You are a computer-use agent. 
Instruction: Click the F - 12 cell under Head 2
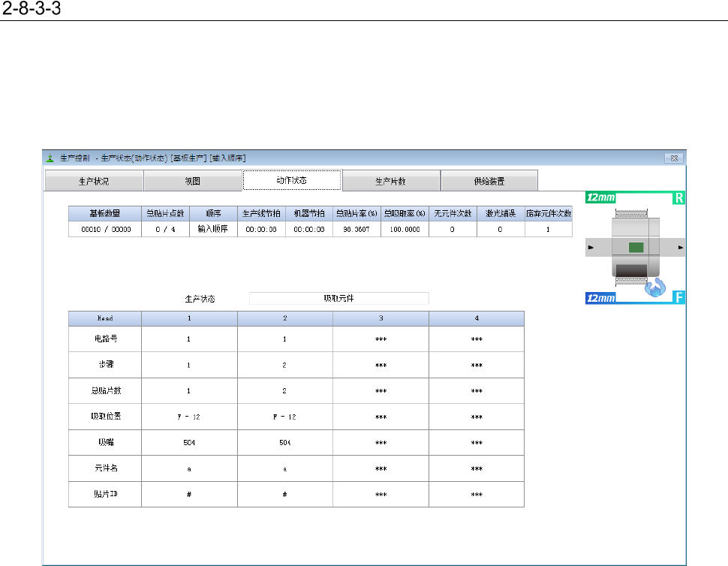tap(284, 417)
